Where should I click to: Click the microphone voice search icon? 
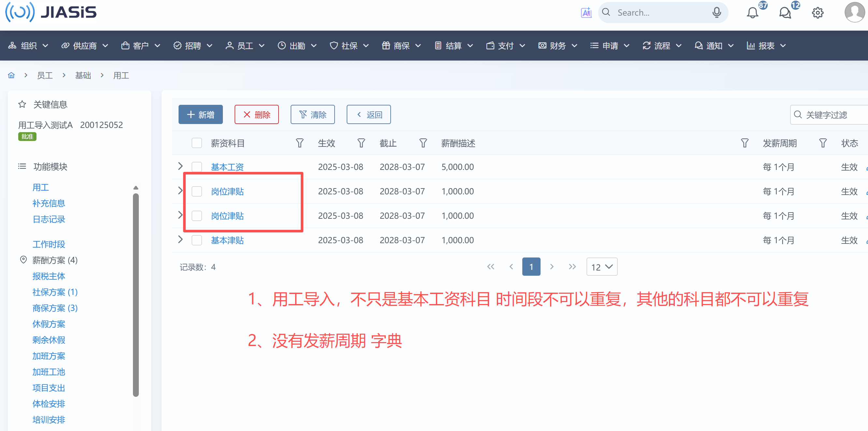[716, 13]
